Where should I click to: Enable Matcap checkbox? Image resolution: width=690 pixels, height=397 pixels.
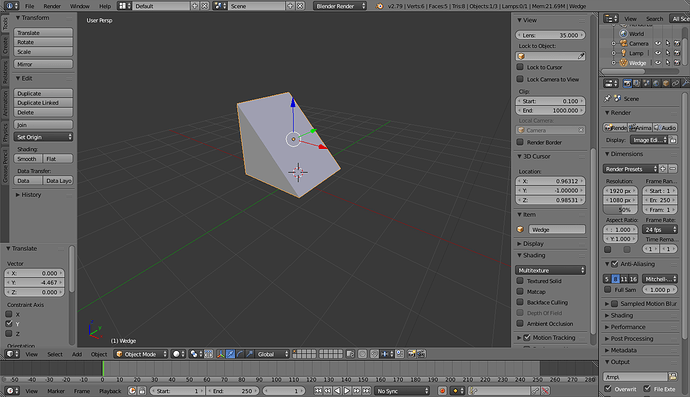click(520, 291)
